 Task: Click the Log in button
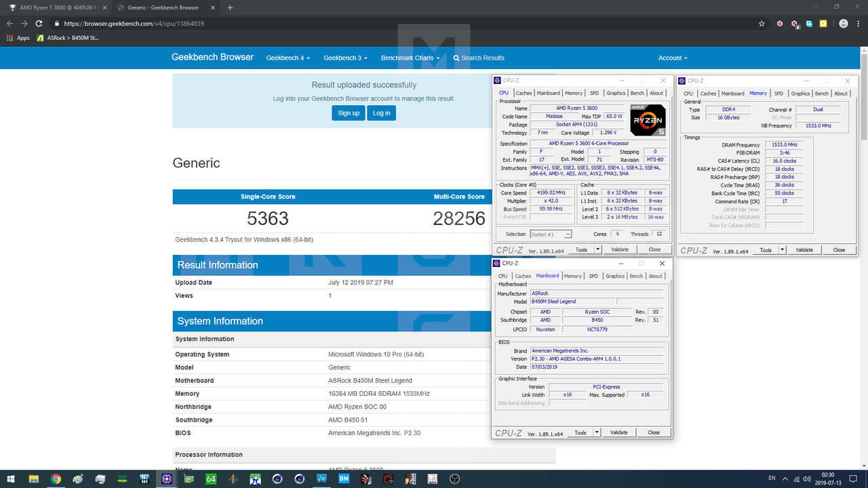click(382, 113)
